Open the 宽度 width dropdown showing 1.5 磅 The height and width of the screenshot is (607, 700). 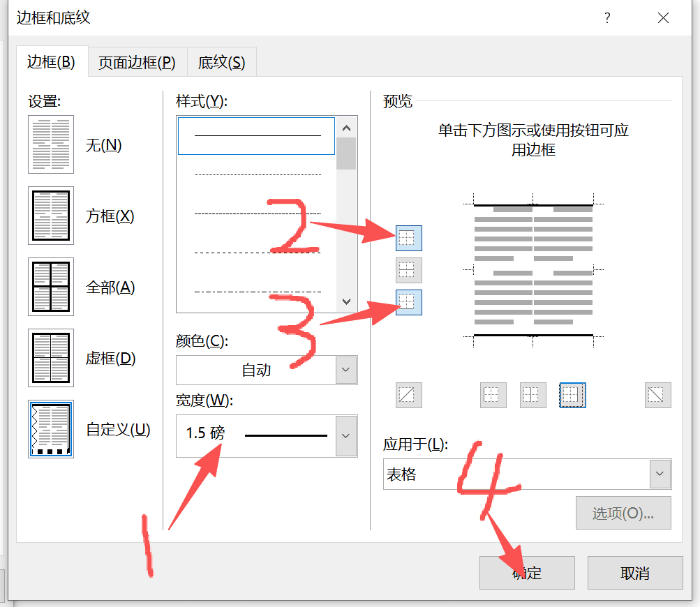[346, 436]
